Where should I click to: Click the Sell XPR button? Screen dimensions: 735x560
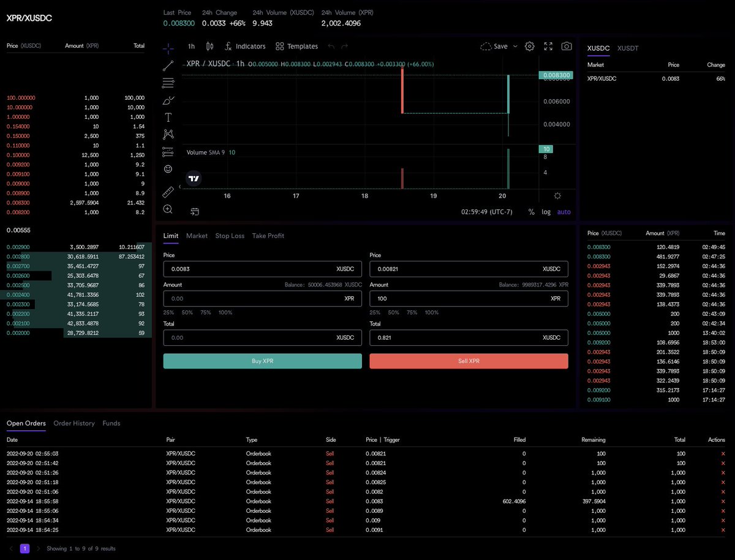[469, 361]
